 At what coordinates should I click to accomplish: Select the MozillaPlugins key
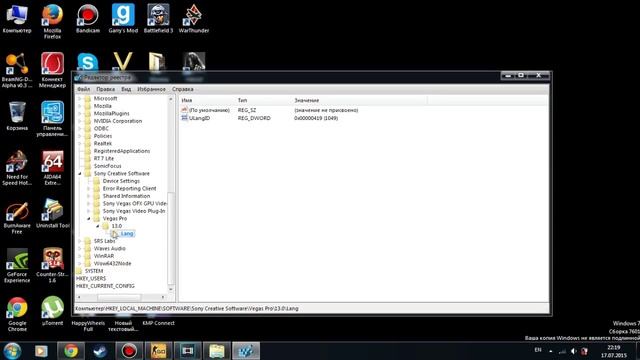(111, 113)
